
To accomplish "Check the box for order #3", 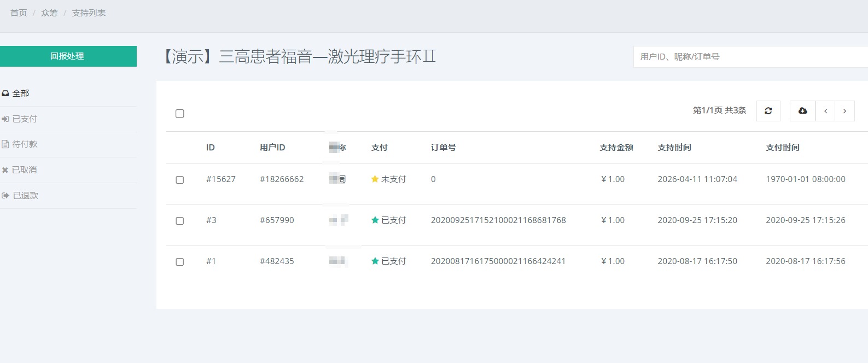I will (179, 221).
